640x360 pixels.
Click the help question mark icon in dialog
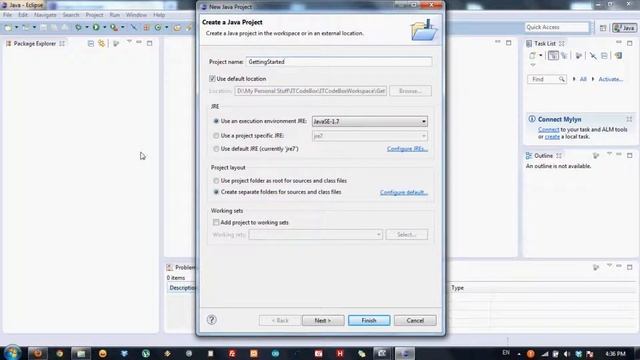click(x=211, y=320)
